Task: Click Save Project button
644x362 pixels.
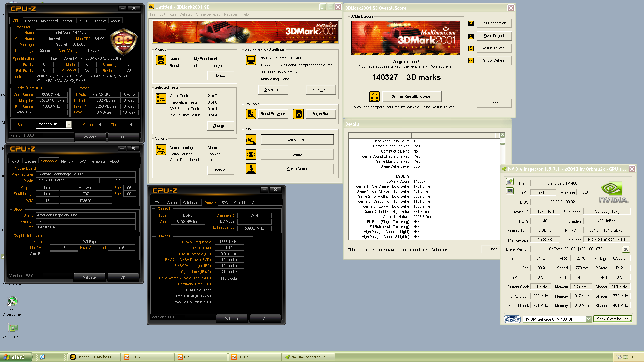Action: [494, 36]
